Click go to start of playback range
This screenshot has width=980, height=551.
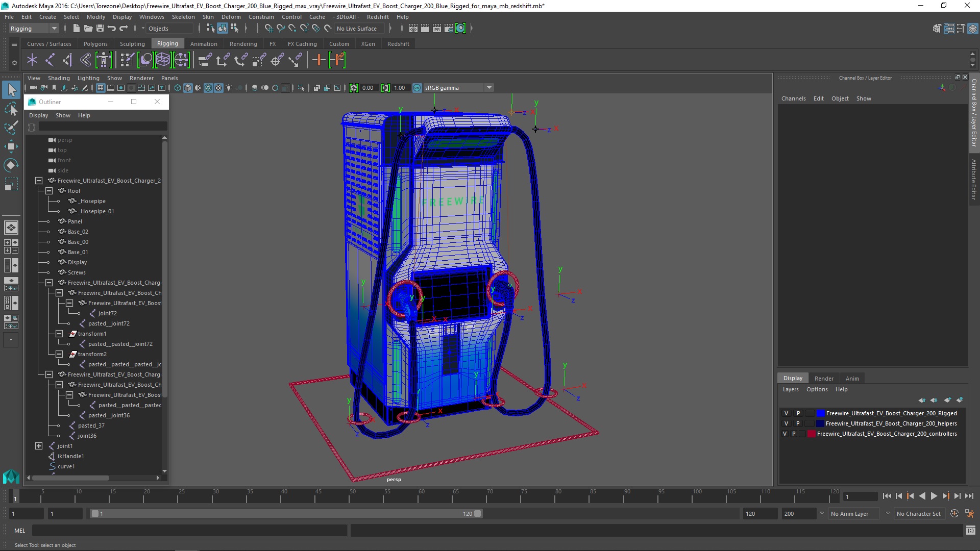pyautogui.click(x=887, y=496)
